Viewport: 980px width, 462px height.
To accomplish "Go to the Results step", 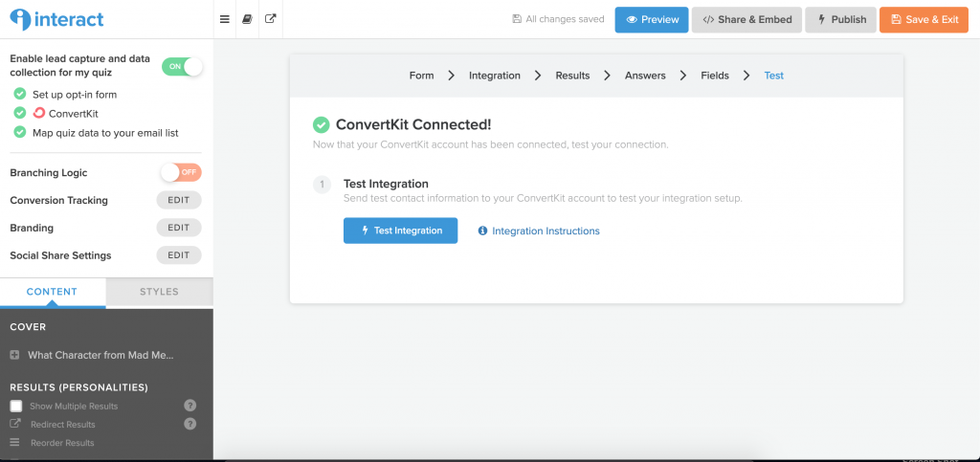I will pos(572,76).
